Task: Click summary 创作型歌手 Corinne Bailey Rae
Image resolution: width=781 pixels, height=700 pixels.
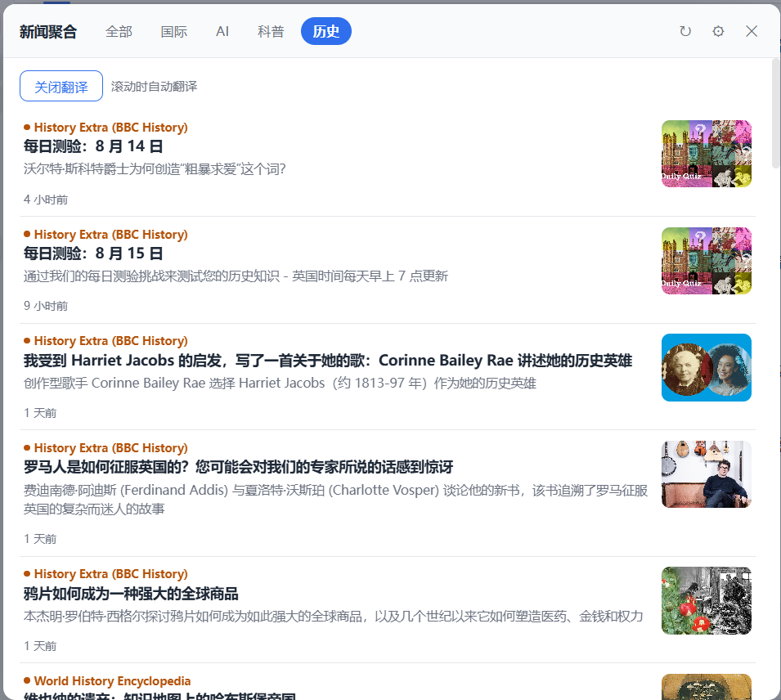Action: 280,384
